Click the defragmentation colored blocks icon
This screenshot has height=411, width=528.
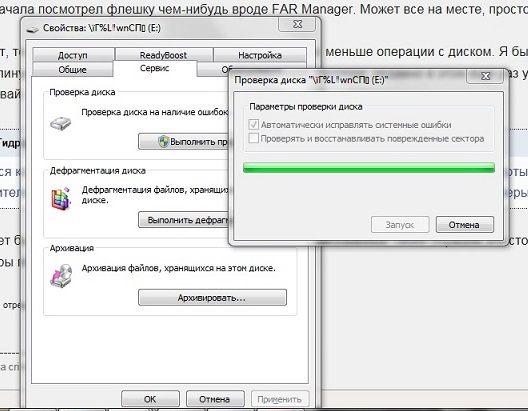[x=61, y=199]
